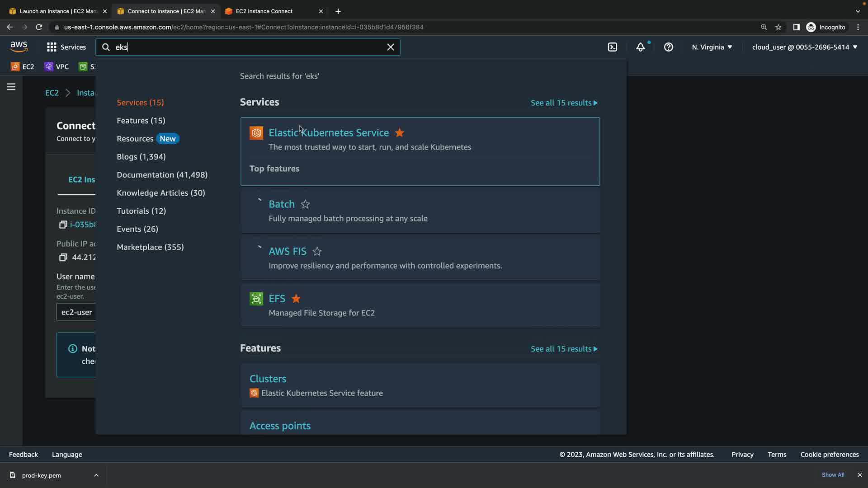
Task: Click the help question mark icon
Action: pyautogui.click(x=669, y=47)
